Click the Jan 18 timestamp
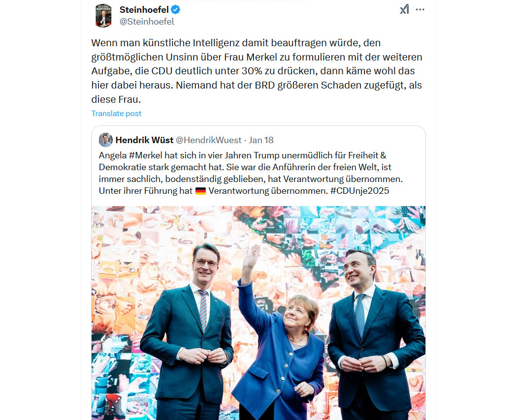This screenshot has width=517, height=420. (x=261, y=140)
